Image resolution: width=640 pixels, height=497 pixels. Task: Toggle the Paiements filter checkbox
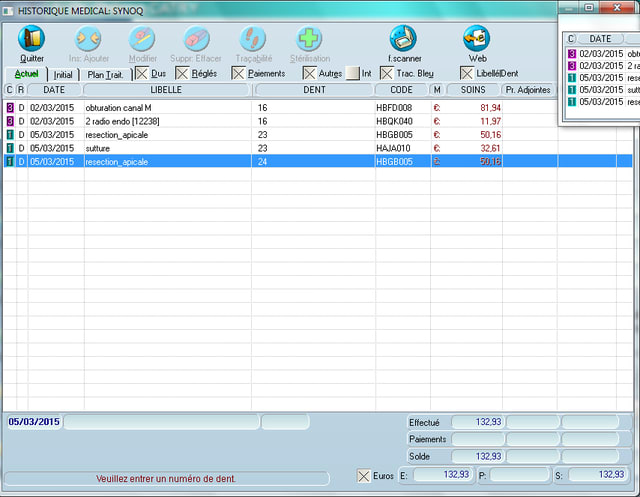[239, 73]
